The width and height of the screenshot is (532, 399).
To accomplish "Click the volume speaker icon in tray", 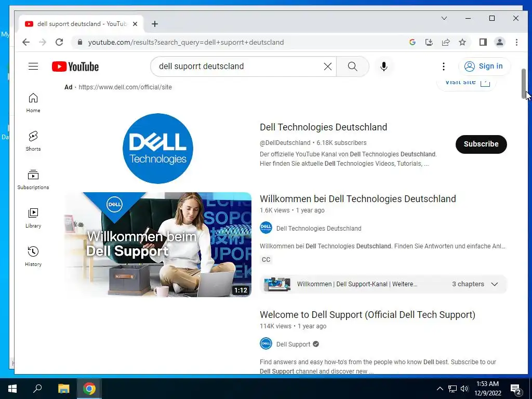I will (x=464, y=389).
